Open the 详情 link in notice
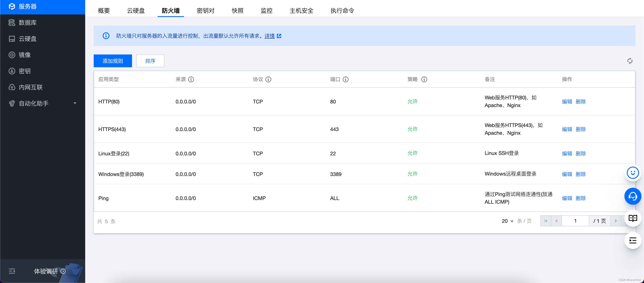644x283 pixels. coord(269,36)
